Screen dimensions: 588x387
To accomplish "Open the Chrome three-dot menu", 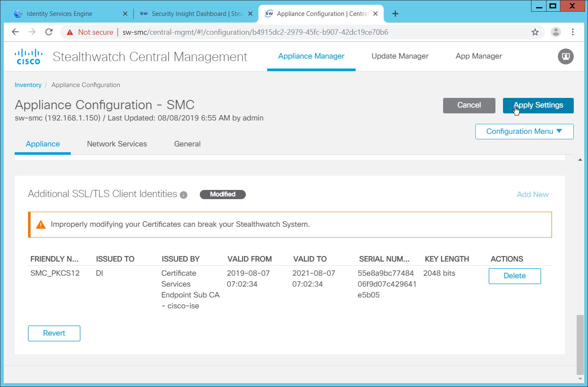I will pos(573,32).
